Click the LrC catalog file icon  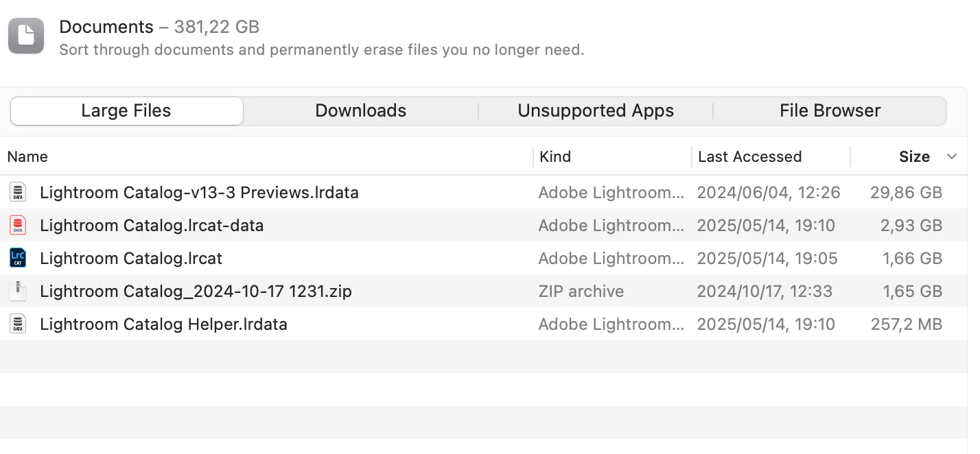(x=18, y=259)
